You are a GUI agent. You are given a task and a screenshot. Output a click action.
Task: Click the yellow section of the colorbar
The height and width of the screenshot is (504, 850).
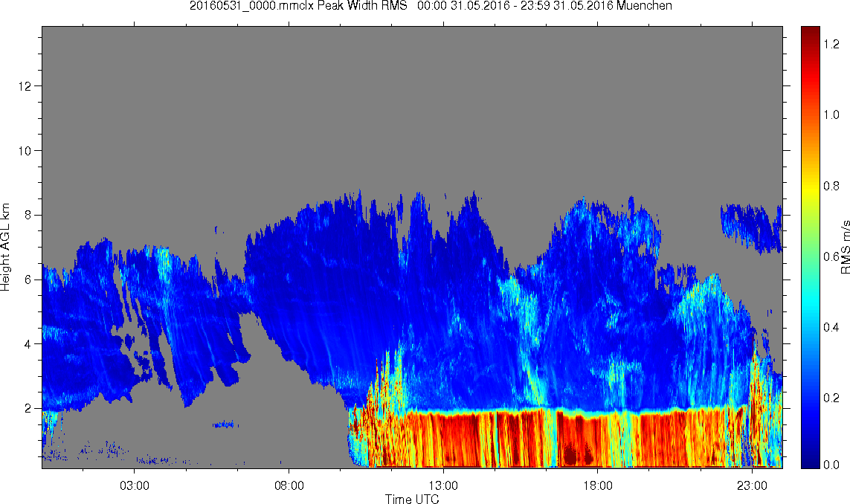tap(811, 190)
